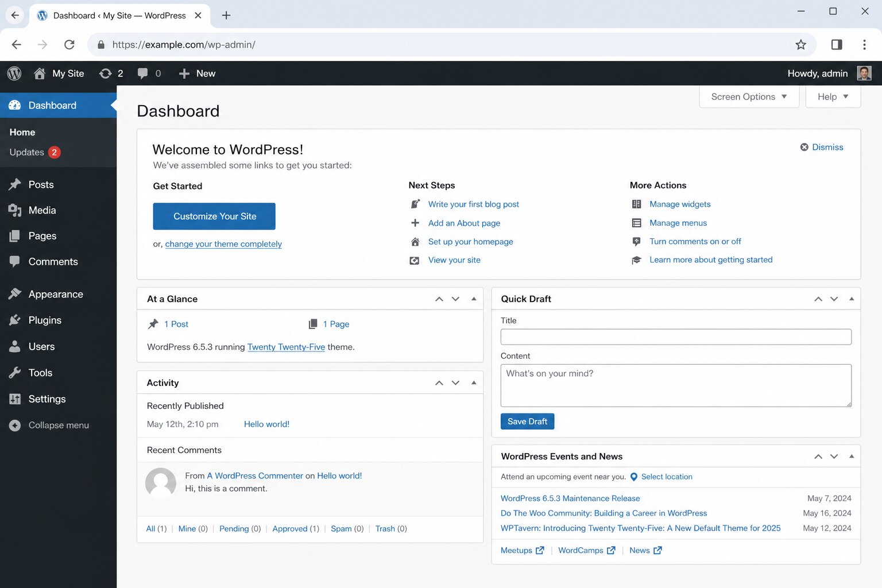Open the browser three-dot menu

click(864, 44)
